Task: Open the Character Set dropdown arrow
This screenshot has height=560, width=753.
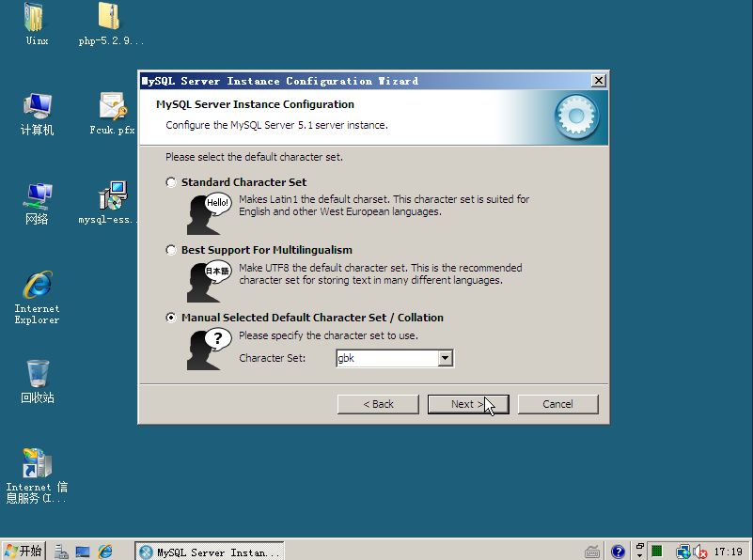Action: pos(446,358)
